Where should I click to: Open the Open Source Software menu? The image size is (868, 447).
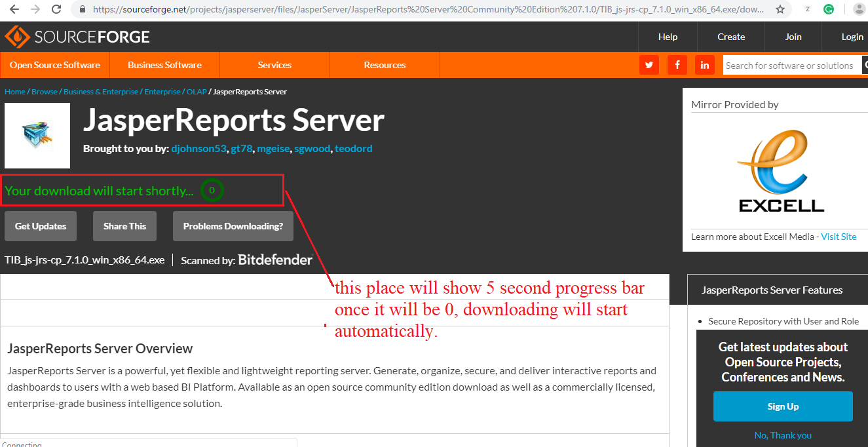click(55, 65)
